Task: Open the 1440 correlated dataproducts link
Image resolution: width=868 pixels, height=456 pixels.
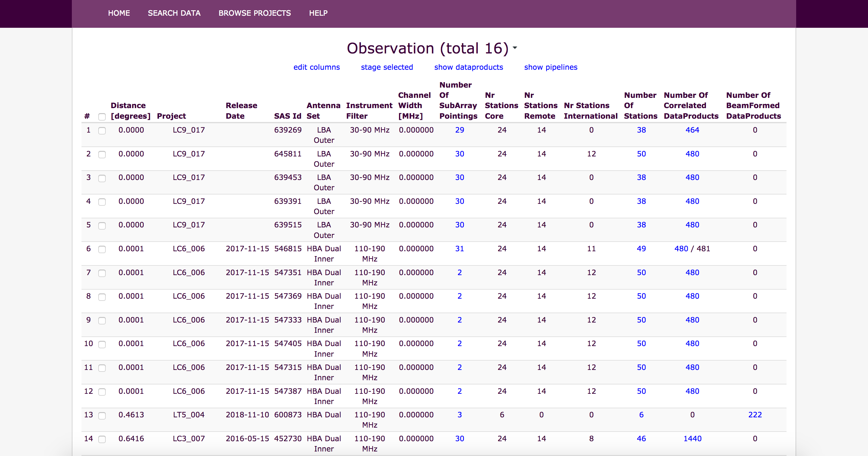Action: tap(692, 438)
